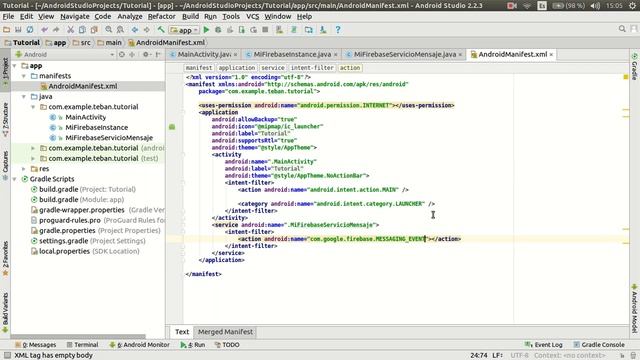Collapse the manifests folder node
Image resolution: width=640 pixels, height=360 pixels.
pos(24,76)
